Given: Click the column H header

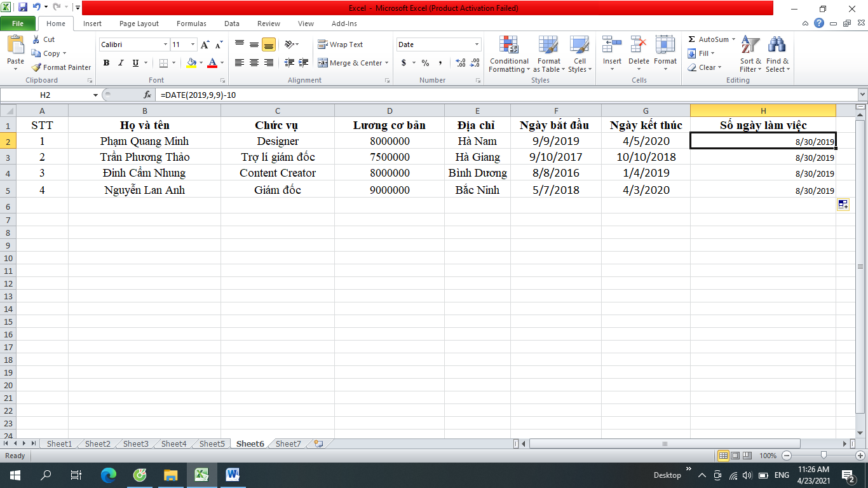Looking at the screenshot, I should click(763, 111).
